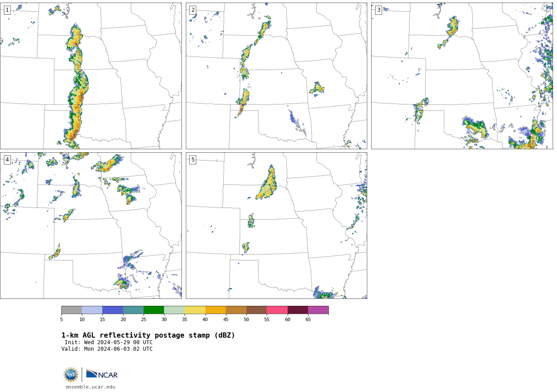Image resolution: width=557 pixels, height=392 pixels.
Task: Open ensemble member 1 reflectivity map
Action: [91, 76]
